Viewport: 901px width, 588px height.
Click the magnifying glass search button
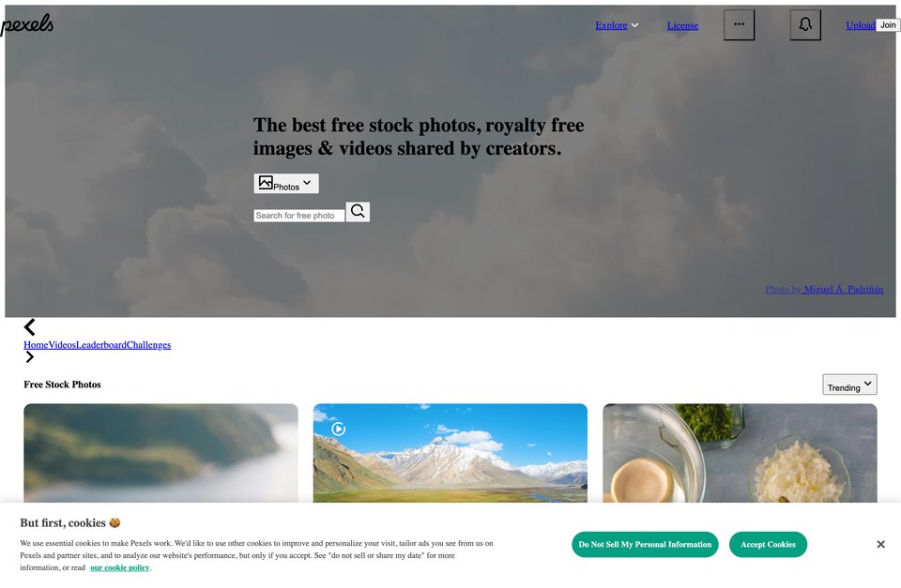(358, 211)
